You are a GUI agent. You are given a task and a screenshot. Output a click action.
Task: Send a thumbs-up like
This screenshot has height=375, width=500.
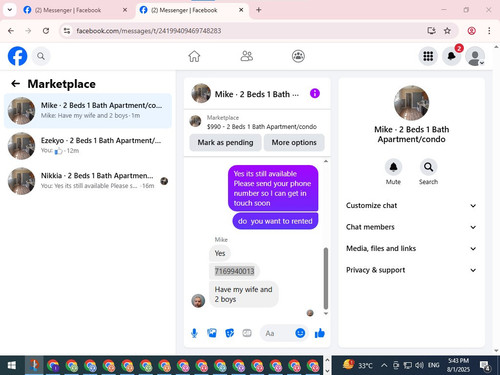[320, 333]
